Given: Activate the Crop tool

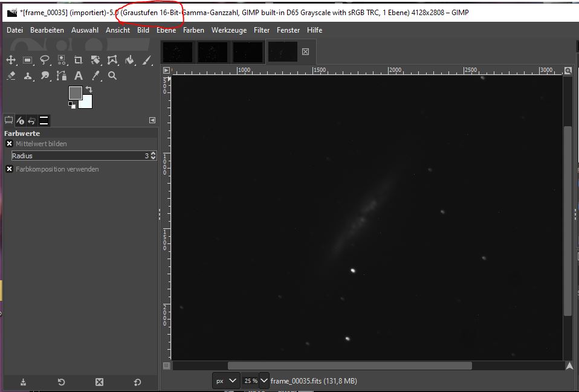Looking at the screenshot, I should pos(79,60).
